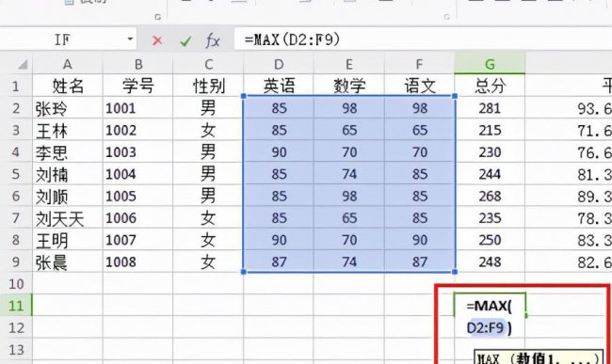Viewport: 612px width, 364px height.
Task: Click the 总分 header cell
Action: point(490,86)
